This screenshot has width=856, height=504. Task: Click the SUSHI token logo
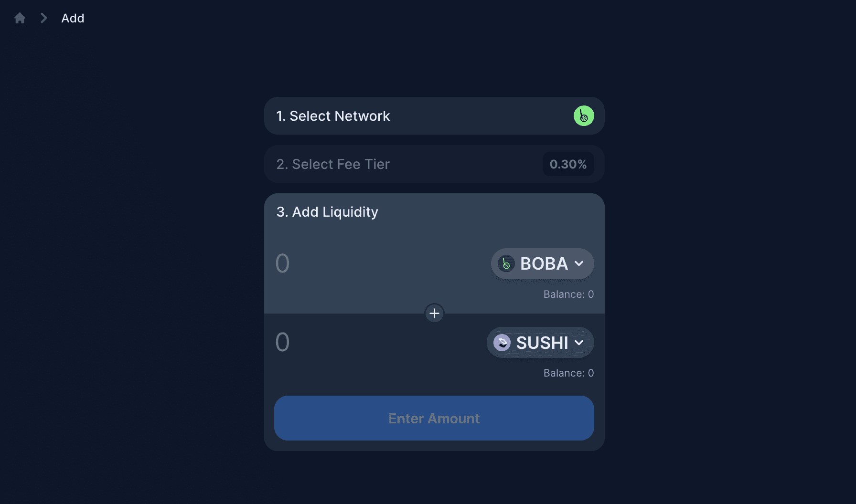click(501, 342)
